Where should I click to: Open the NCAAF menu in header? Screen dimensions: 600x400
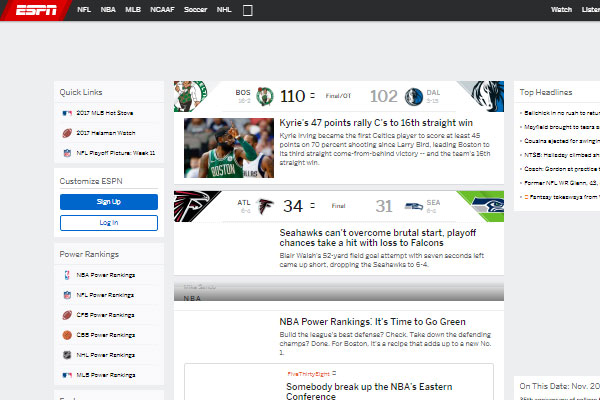[x=162, y=10]
